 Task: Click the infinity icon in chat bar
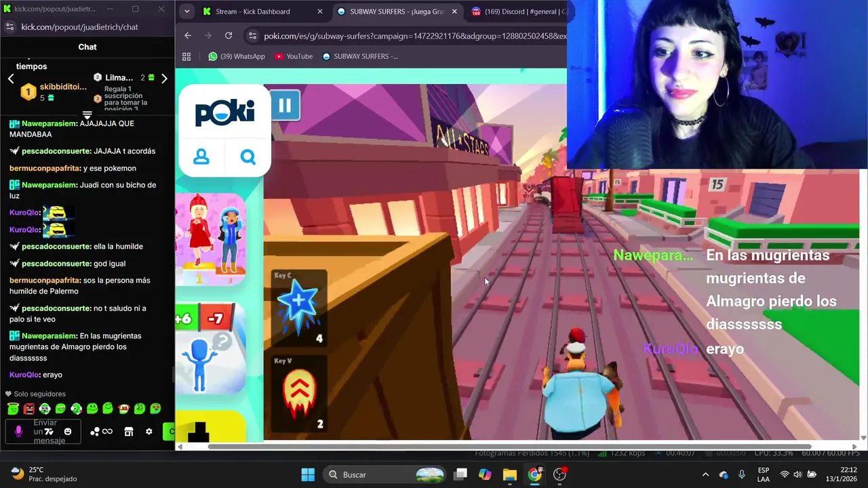tap(107, 431)
